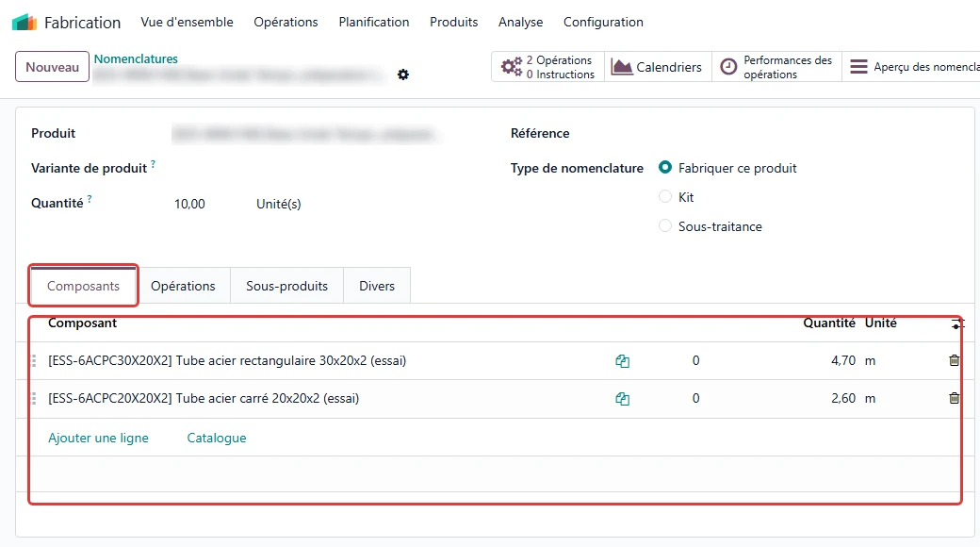Grab the drag handle of Tube acier carré row
This screenshot has height=547, width=980.
coord(34,398)
